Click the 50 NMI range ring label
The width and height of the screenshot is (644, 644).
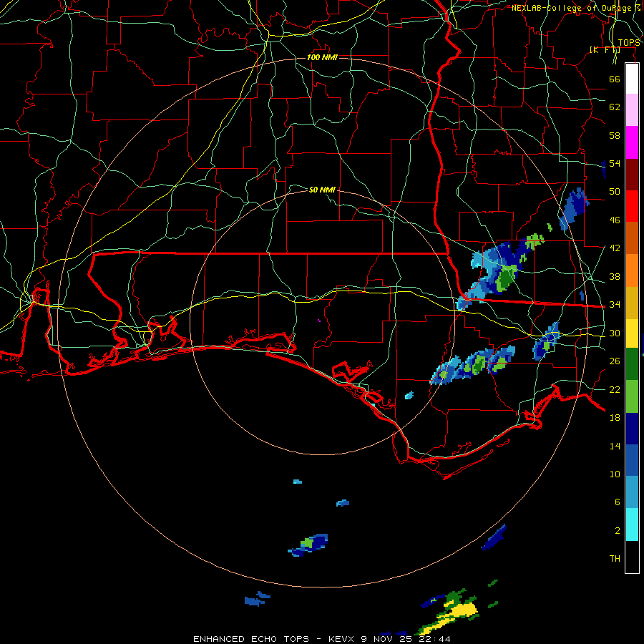click(x=323, y=190)
